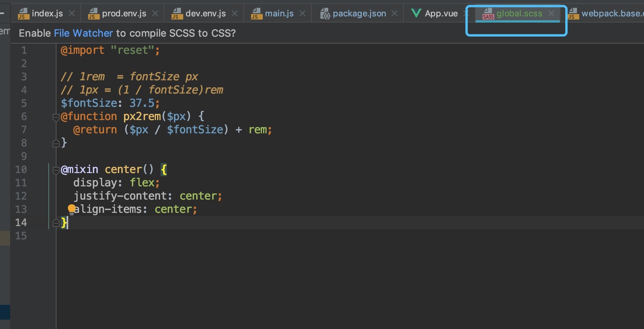The width and height of the screenshot is (644, 329).
Task: Open the yellow lightbulb quick-fix on line 13
Action: [72, 209]
